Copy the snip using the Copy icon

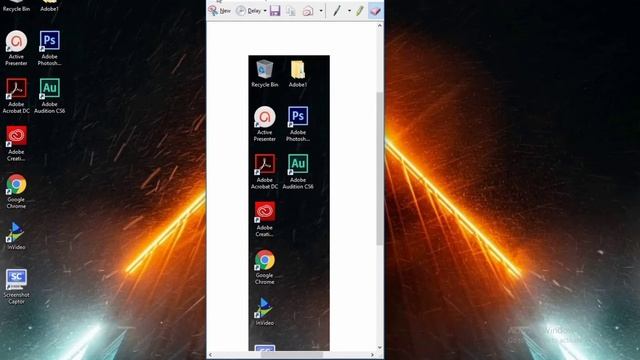291,11
